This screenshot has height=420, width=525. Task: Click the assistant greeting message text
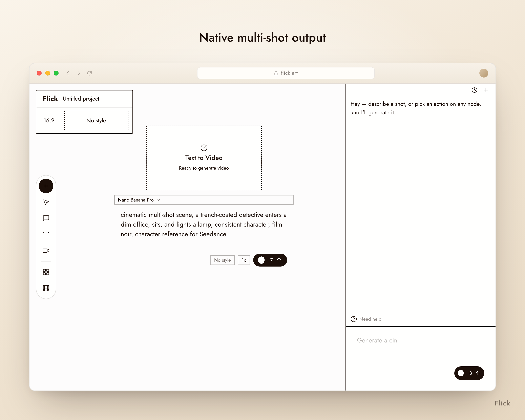[x=416, y=108]
